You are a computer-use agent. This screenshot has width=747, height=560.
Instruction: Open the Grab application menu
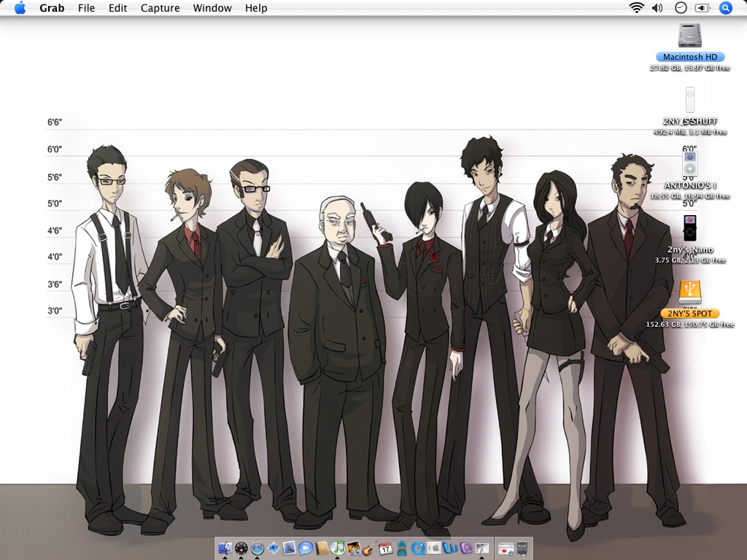tap(52, 8)
